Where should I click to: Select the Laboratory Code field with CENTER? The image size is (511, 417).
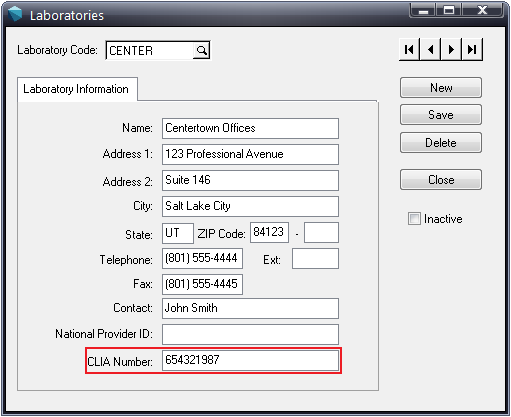[x=150, y=50]
